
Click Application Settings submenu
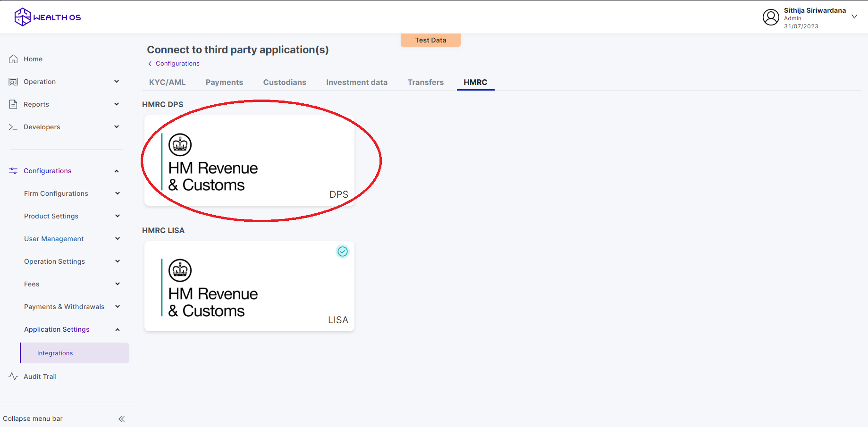tap(57, 329)
